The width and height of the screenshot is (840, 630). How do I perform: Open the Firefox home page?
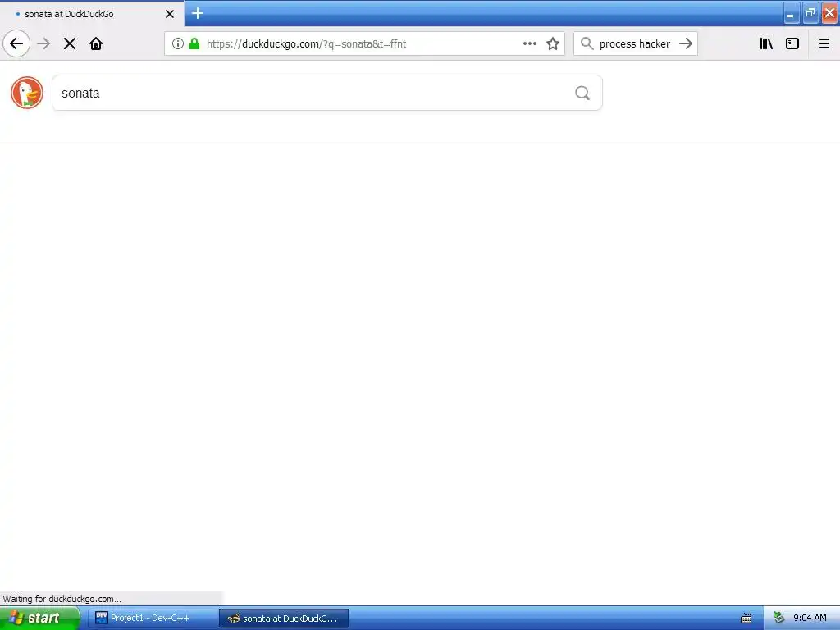(96, 43)
